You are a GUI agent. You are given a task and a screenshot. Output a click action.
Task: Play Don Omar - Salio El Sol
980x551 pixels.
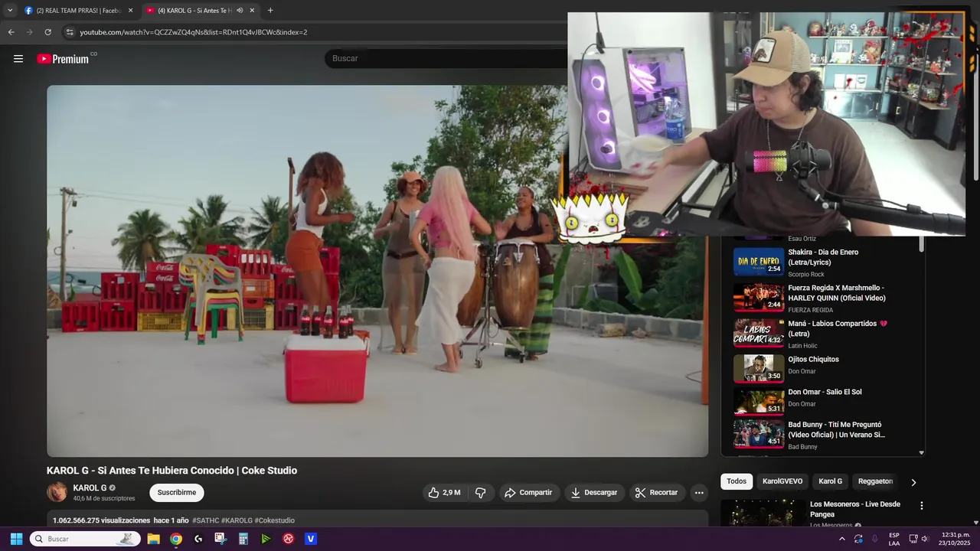[x=823, y=400]
